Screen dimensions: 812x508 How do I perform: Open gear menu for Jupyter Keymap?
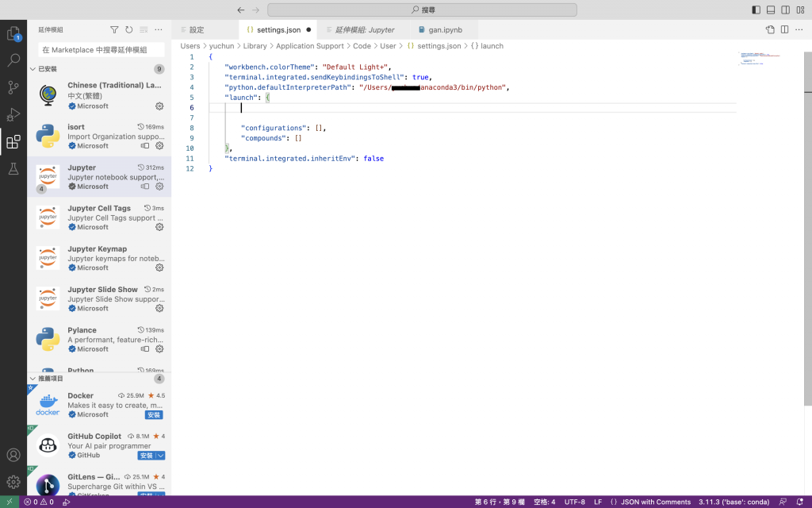tap(159, 267)
